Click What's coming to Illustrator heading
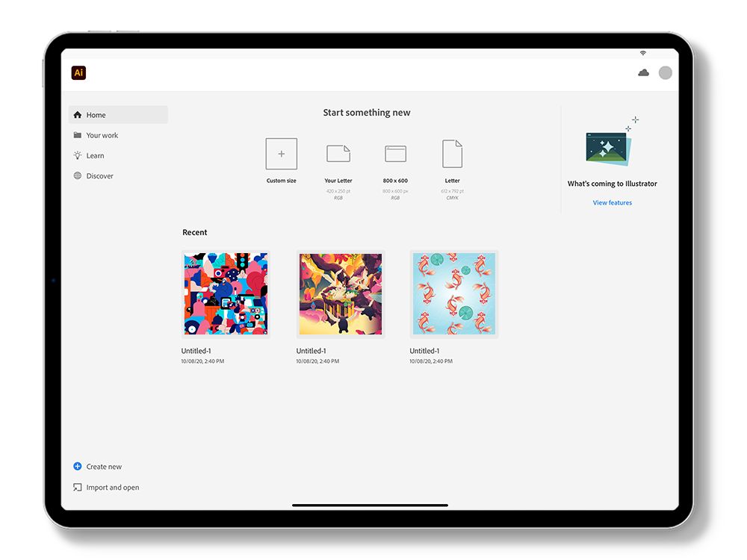This screenshot has width=747, height=560. 613,184
